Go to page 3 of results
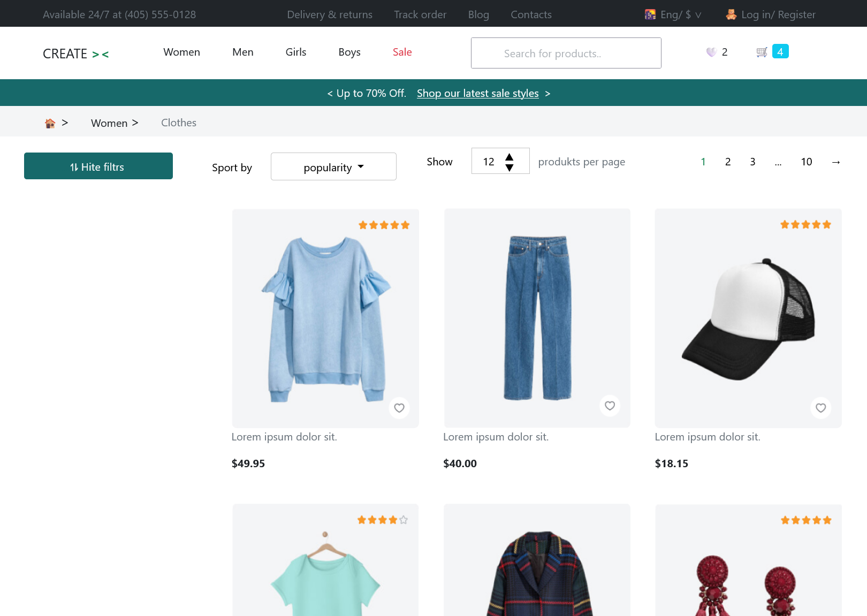The image size is (867, 616). click(752, 162)
